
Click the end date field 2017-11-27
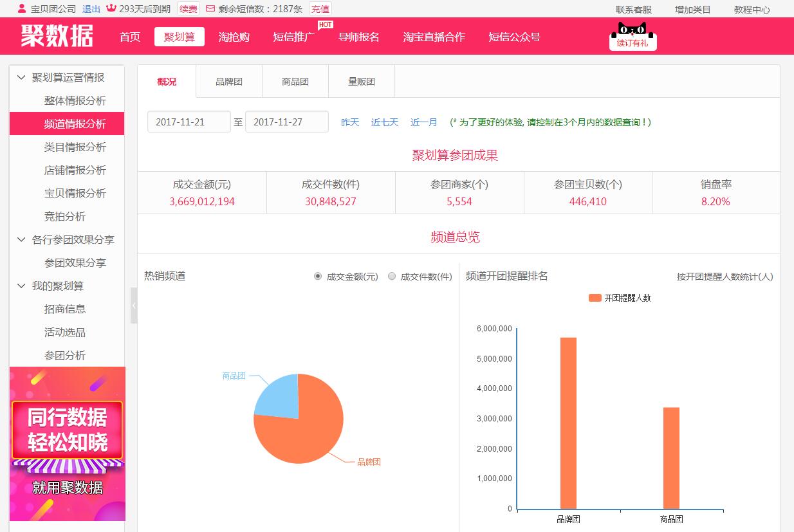tap(287, 122)
